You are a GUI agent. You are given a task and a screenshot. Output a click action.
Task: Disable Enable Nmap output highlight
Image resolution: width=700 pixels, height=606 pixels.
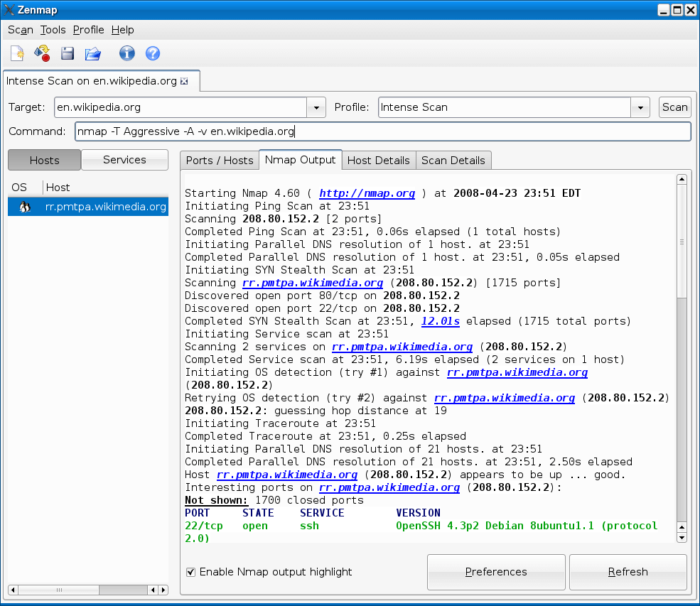pyautogui.click(x=190, y=572)
